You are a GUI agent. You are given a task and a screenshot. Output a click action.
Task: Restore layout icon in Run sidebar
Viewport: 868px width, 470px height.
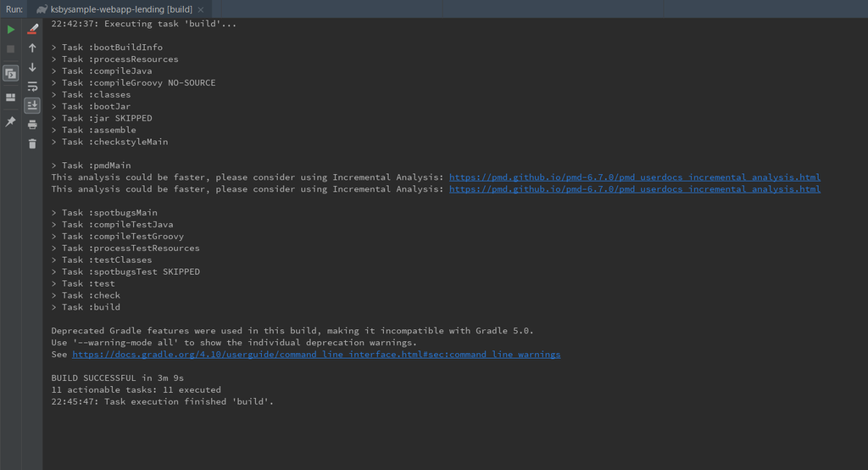point(10,98)
